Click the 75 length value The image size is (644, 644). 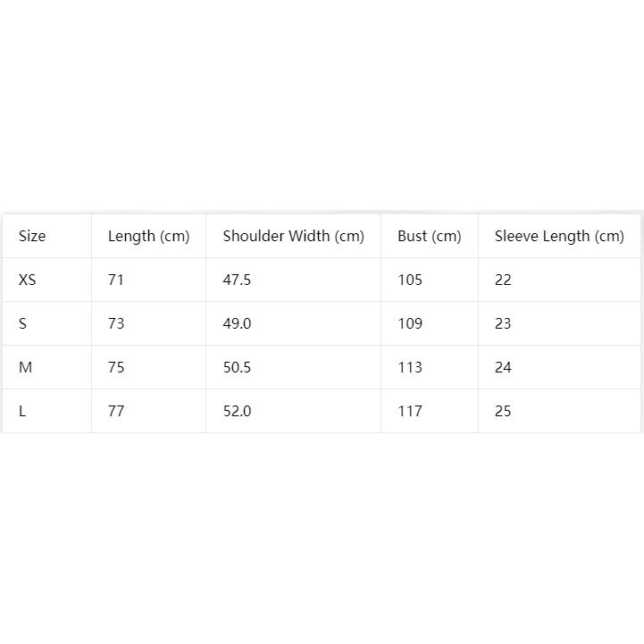116,367
